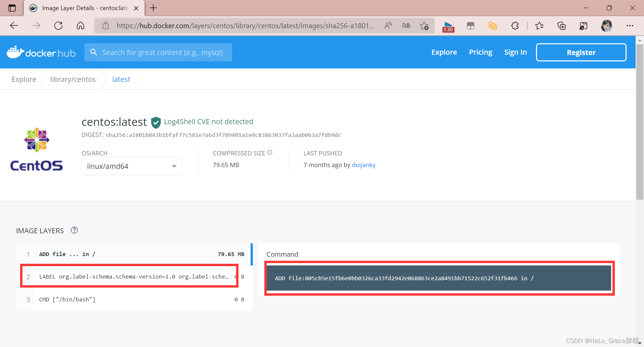Click the browser share/sync toolbar icon
This screenshot has height=347, width=644.
(x=584, y=26)
